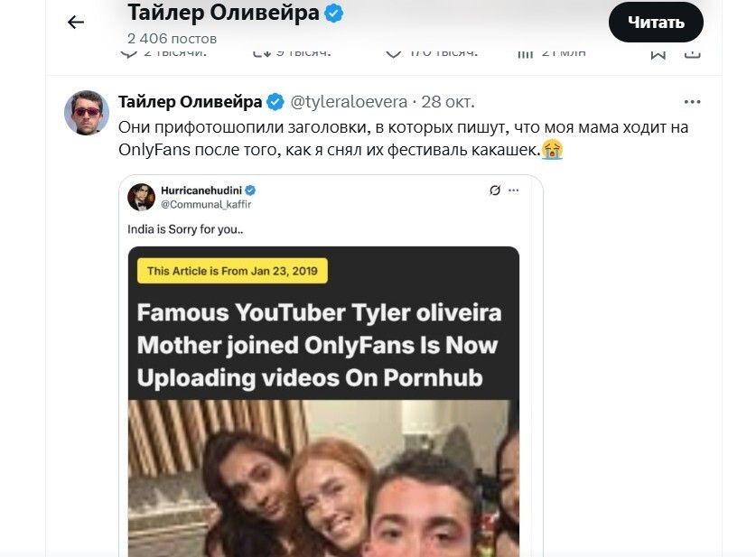
Task: Open Тайлер Оливейра's round avatar photo
Action: [x=87, y=113]
